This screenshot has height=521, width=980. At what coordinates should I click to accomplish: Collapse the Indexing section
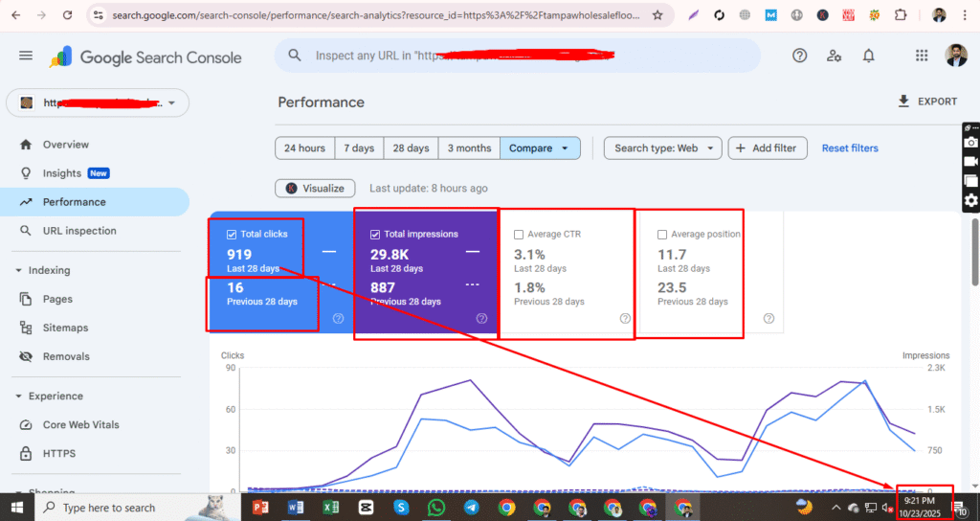pos(18,270)
